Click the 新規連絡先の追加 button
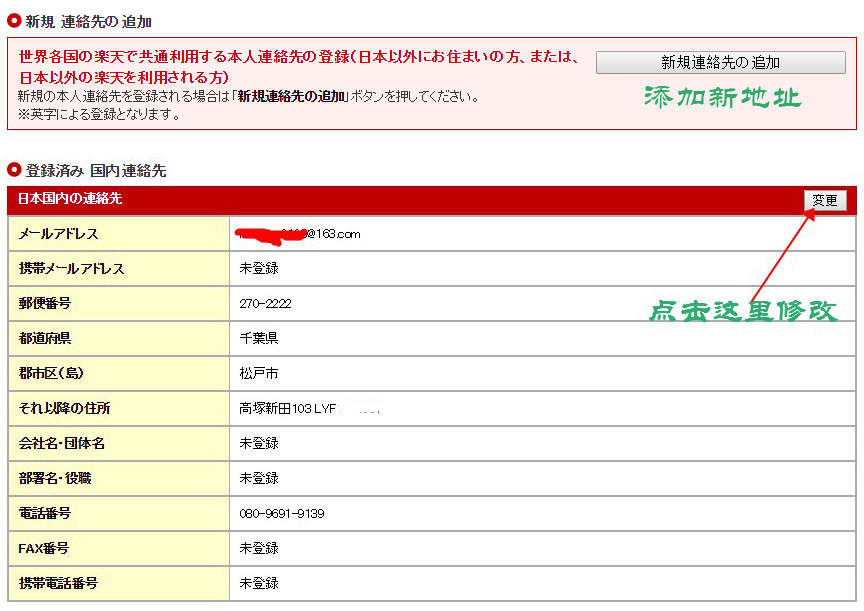 720,62
